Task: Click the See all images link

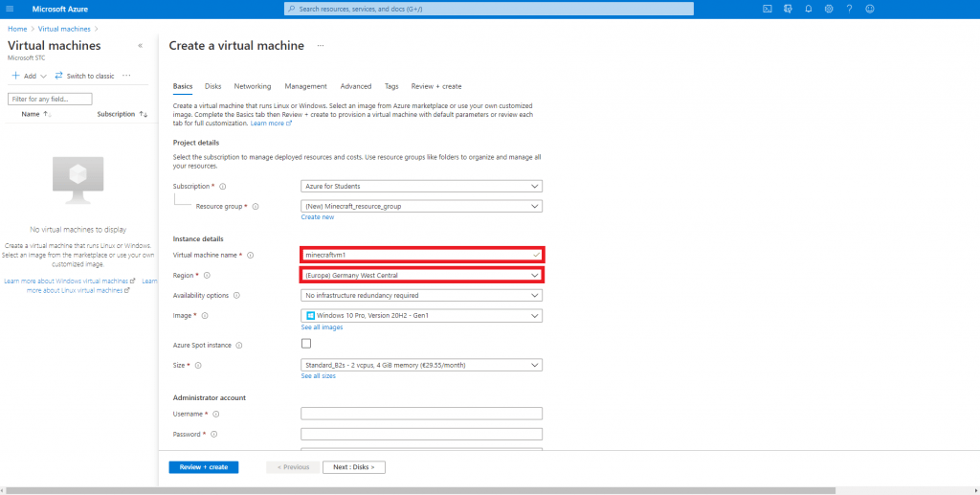Action: coord(322,327)
